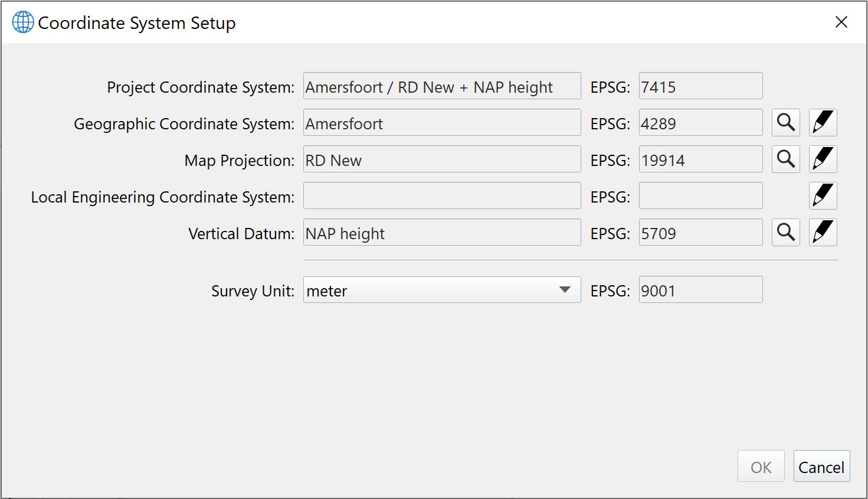Select the EPSG 7415 code field
This screenshot has height=499, width=868.
(x=700, y=86)
